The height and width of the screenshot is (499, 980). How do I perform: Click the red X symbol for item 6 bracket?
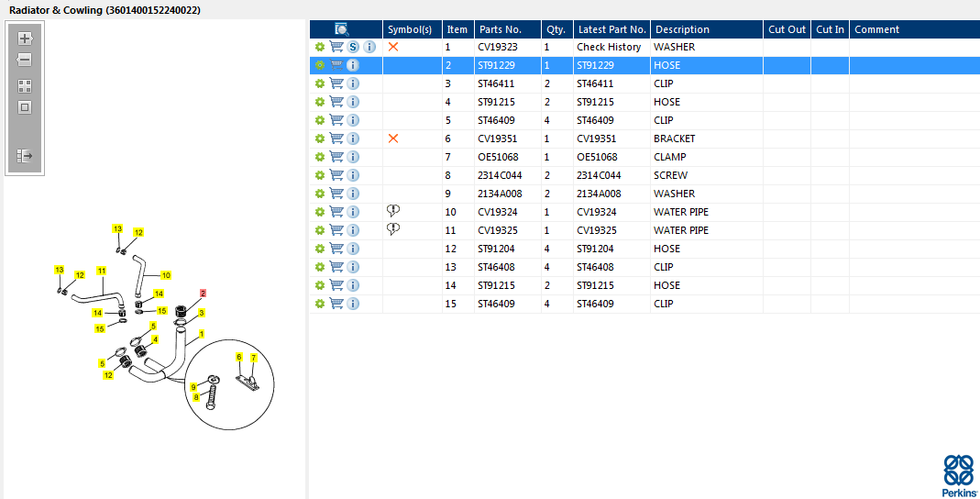(393, 139)
